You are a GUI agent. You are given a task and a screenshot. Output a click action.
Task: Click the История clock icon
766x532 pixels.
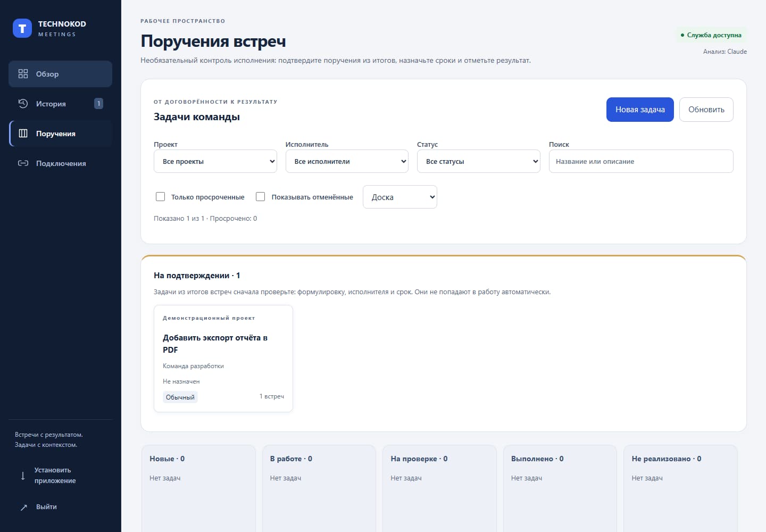pyautogui.click(x=23, y=104)
